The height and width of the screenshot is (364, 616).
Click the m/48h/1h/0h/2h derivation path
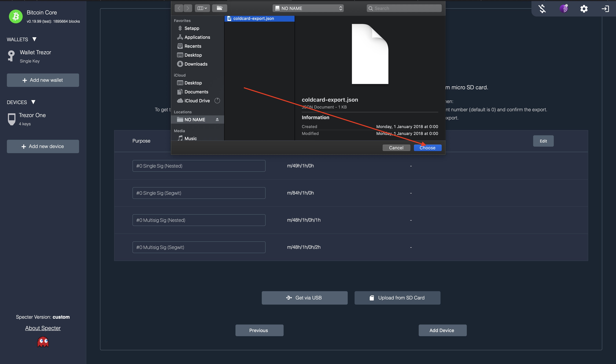(304, 247)
